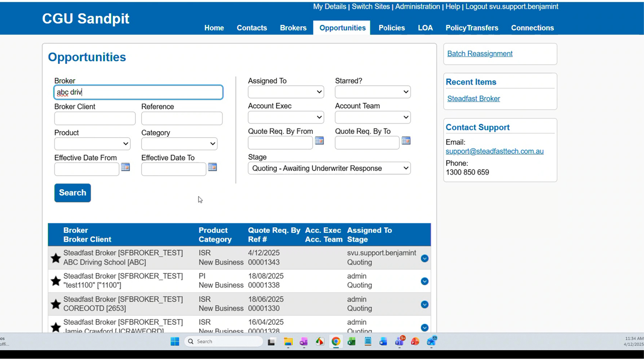Image resolution: width=644 pixels, height=359 pixels.
Task: Toggle star on test1100 opportunity row
Action: click(56, 281)
